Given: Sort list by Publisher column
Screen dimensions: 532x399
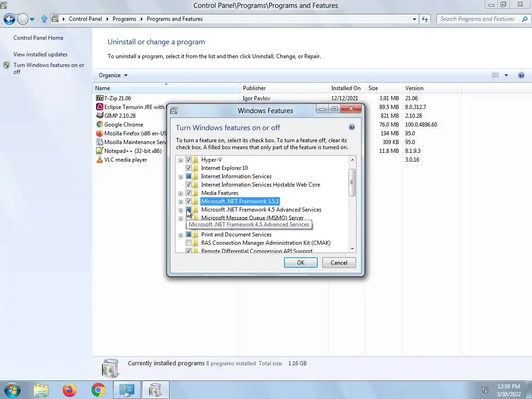Looking at the screenshot, I should click(284, 88).
